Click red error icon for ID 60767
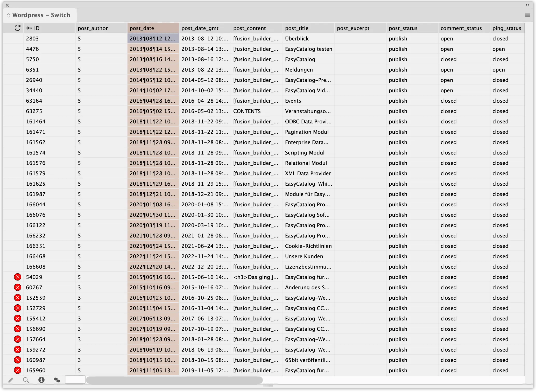Viewport: 536px width, 392px height. point(18,287)
